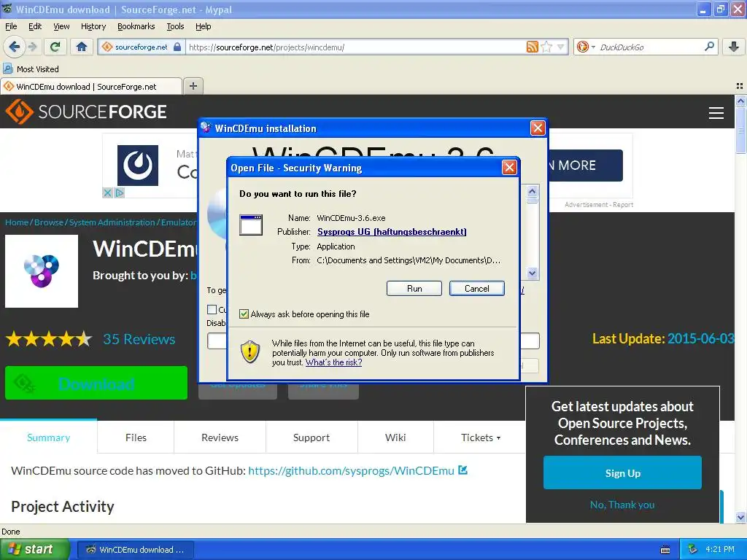Click the page scrollbar down arrow

click(x=740, y=517)
